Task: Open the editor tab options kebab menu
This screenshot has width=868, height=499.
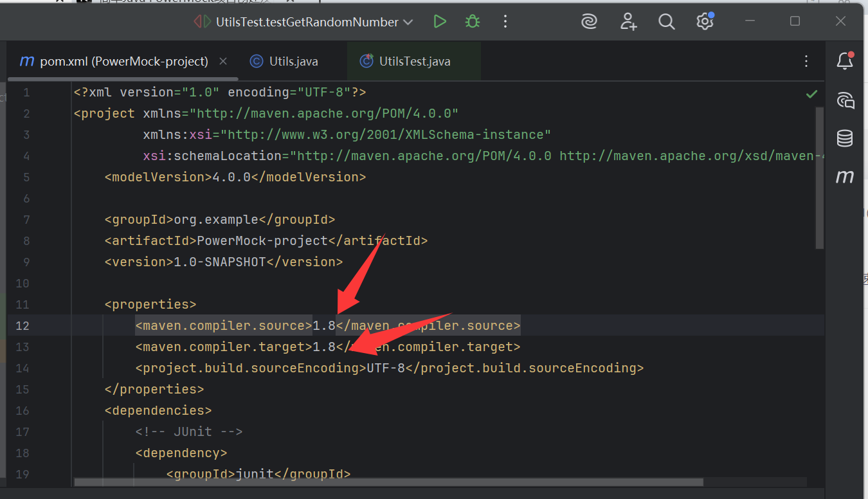Action: pyautogui.click(x=806, y=60)
